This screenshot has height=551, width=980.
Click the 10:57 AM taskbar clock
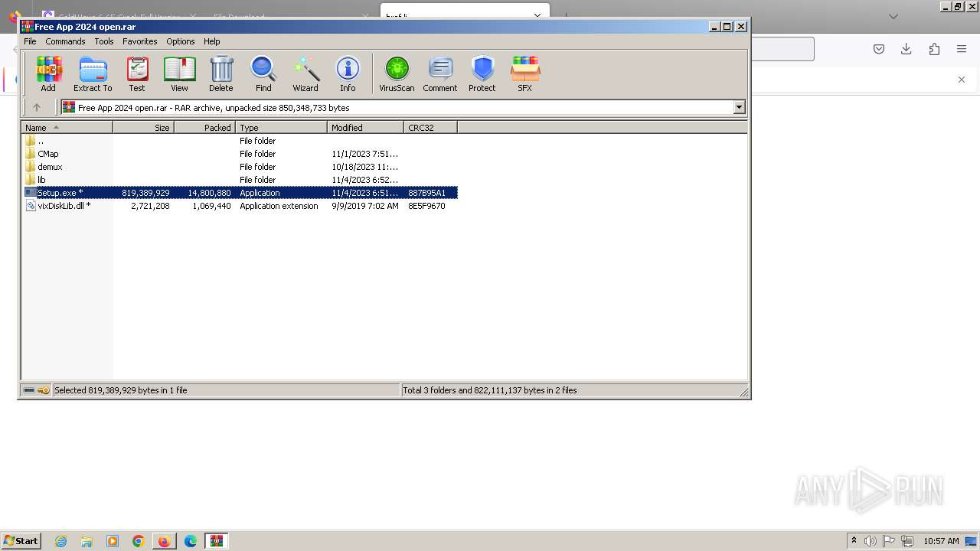pyautogui.click(x=941, y=541)
